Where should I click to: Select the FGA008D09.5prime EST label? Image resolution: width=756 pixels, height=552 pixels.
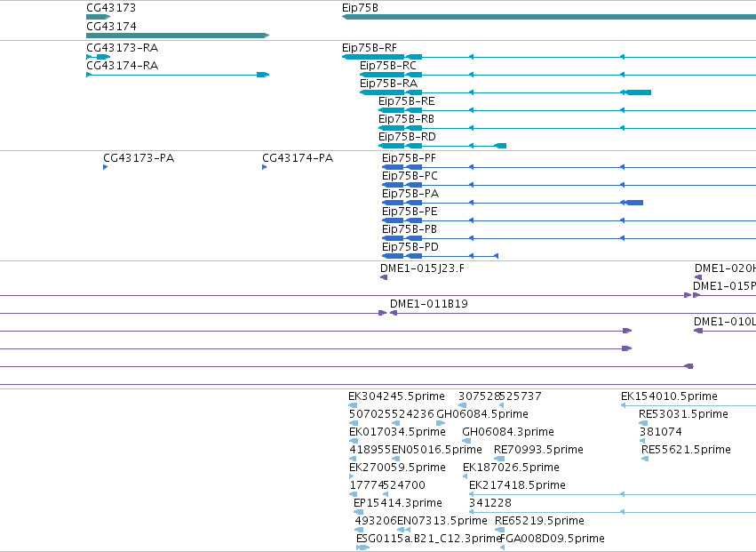tap(553, 539)
